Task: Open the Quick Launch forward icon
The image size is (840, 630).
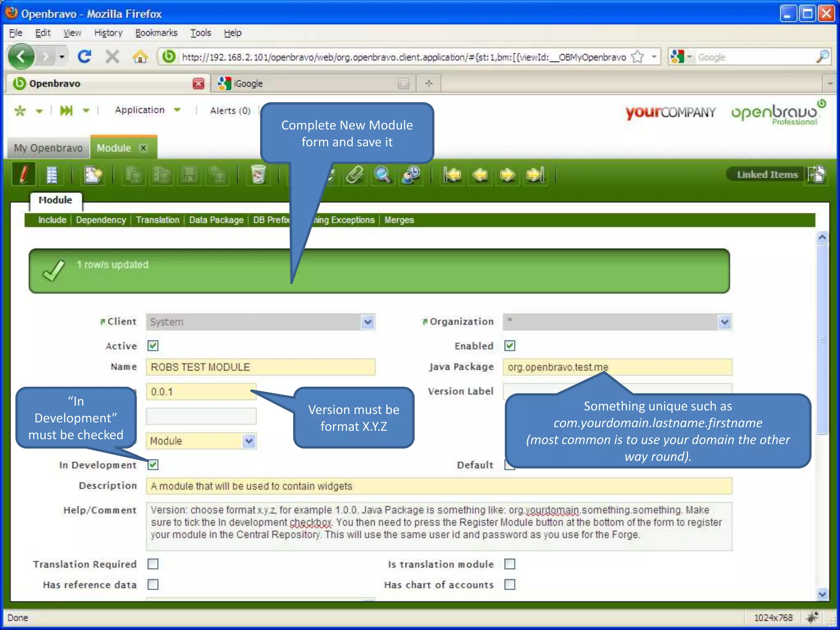Action: tap(66, 110)
